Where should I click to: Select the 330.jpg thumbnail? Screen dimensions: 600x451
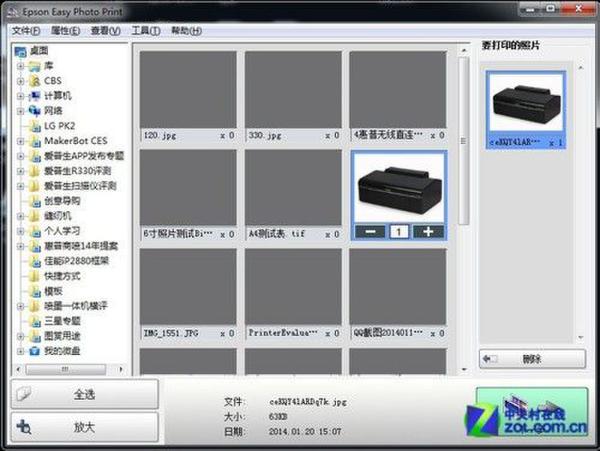pos(293,90)
